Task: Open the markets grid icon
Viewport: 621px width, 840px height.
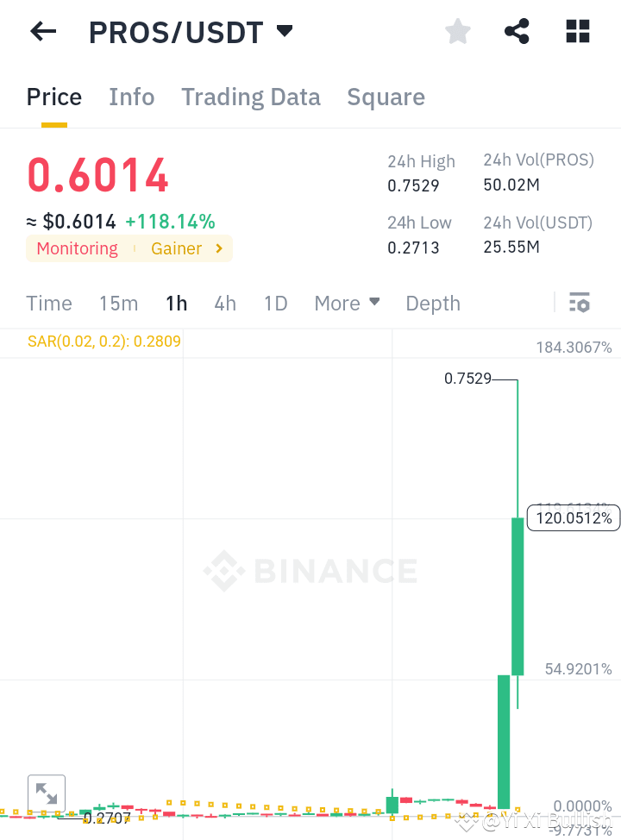Action: 576,31
